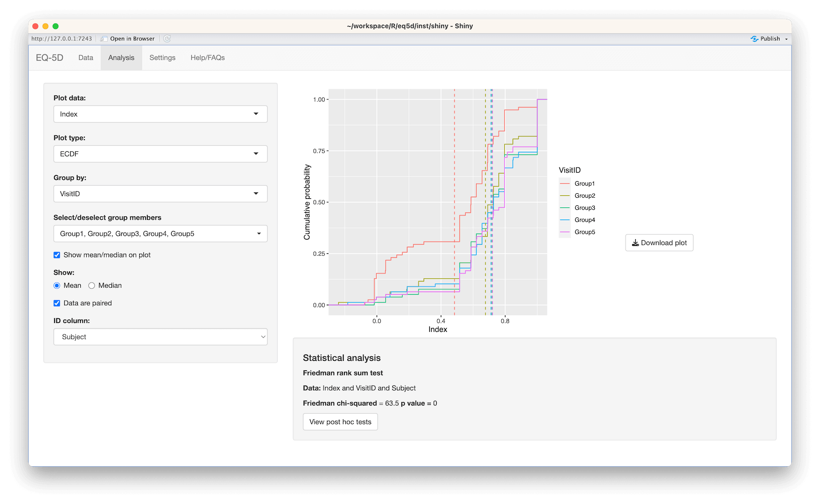Click the download icon inside the Download plot button
The height and width of the screenshot is (504, 820).
(x=636, y=243)
